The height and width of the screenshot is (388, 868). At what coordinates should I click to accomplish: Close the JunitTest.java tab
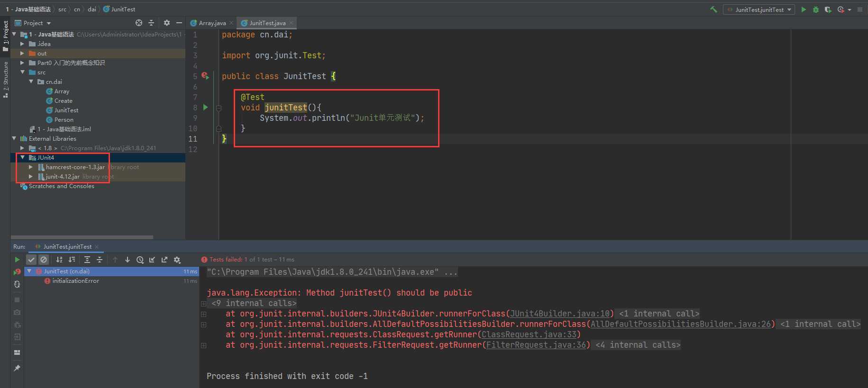(x=291, y=23)
